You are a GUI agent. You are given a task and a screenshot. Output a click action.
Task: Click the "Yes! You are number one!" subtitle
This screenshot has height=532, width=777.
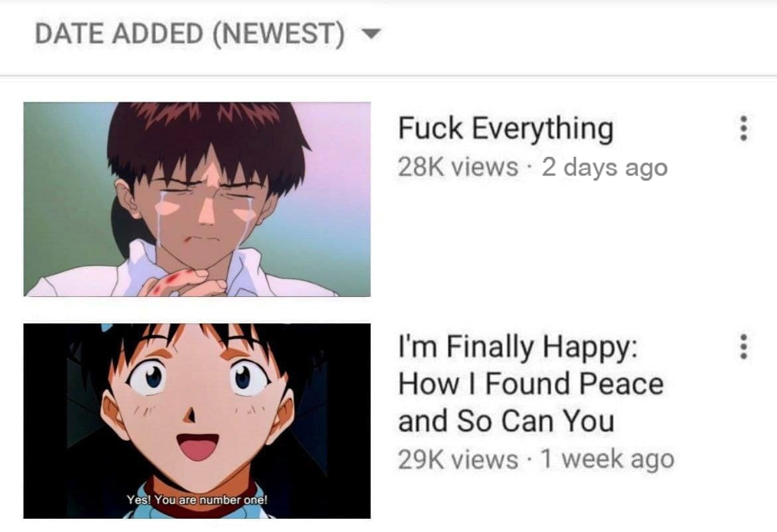(x=197, y=499)
